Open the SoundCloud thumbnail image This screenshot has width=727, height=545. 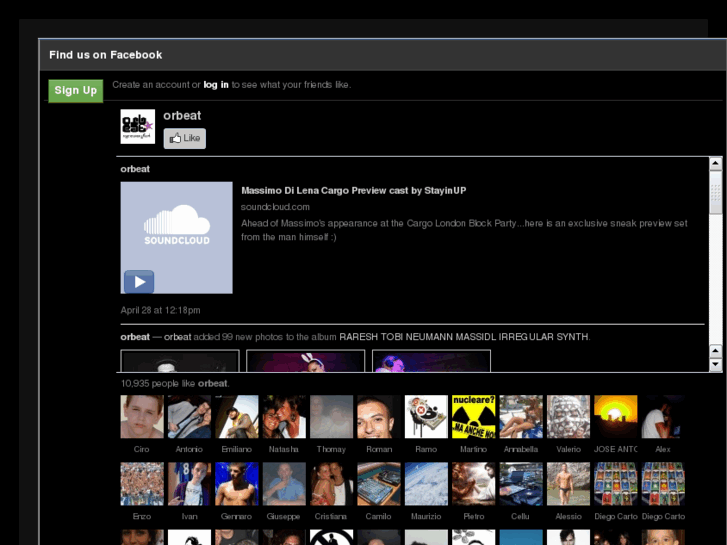[177, 237]
